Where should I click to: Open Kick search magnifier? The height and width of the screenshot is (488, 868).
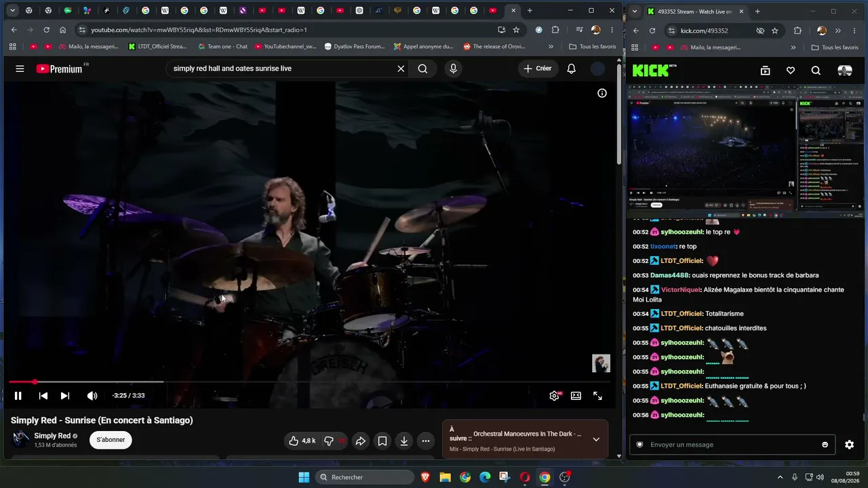[816, 70]
